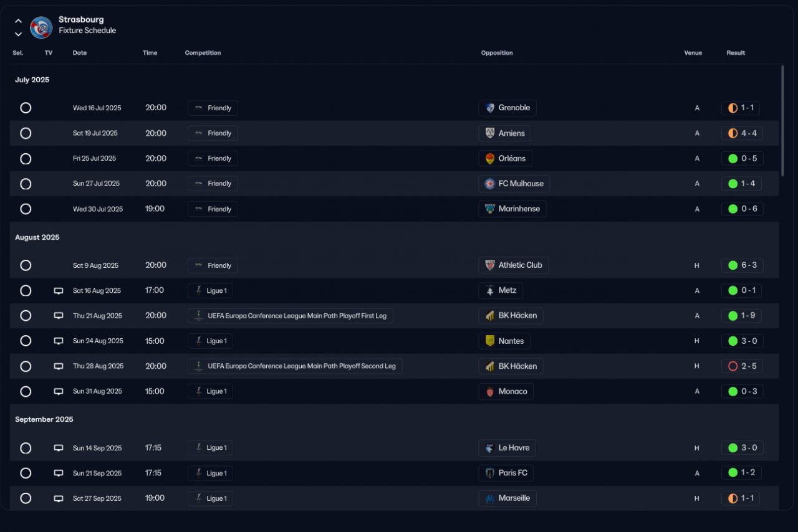Sort fixtures by Competition column header

203,53
